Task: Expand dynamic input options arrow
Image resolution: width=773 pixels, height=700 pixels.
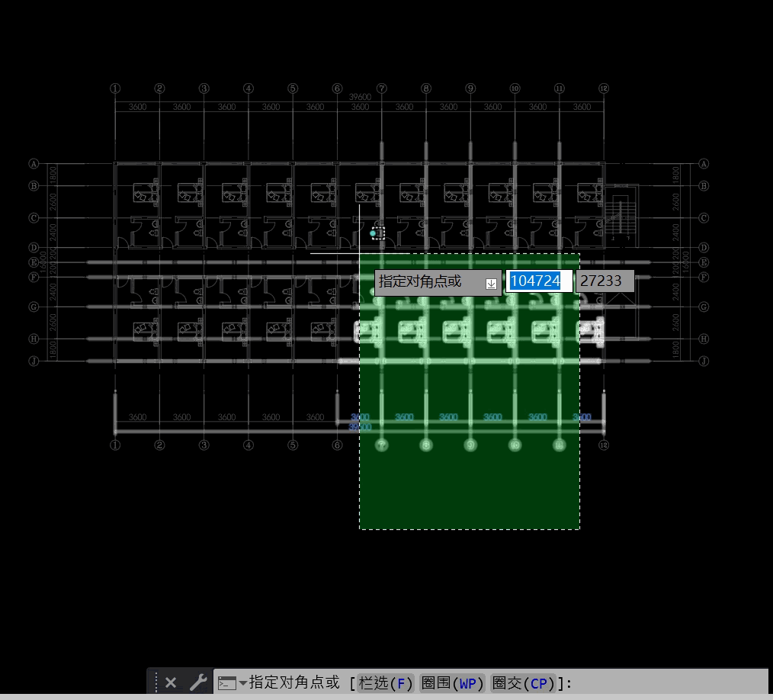Action: click(492, 284)
